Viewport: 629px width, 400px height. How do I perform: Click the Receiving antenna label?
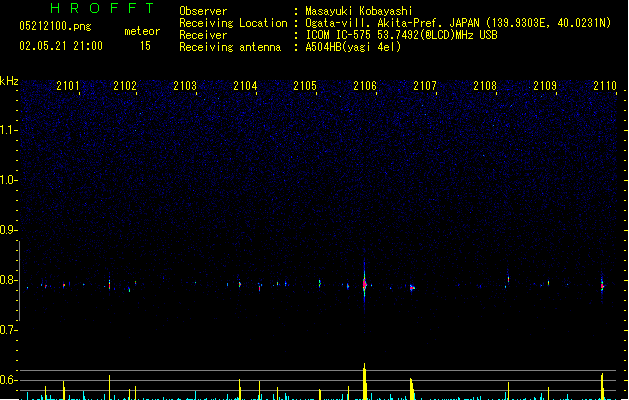point(230,47)
